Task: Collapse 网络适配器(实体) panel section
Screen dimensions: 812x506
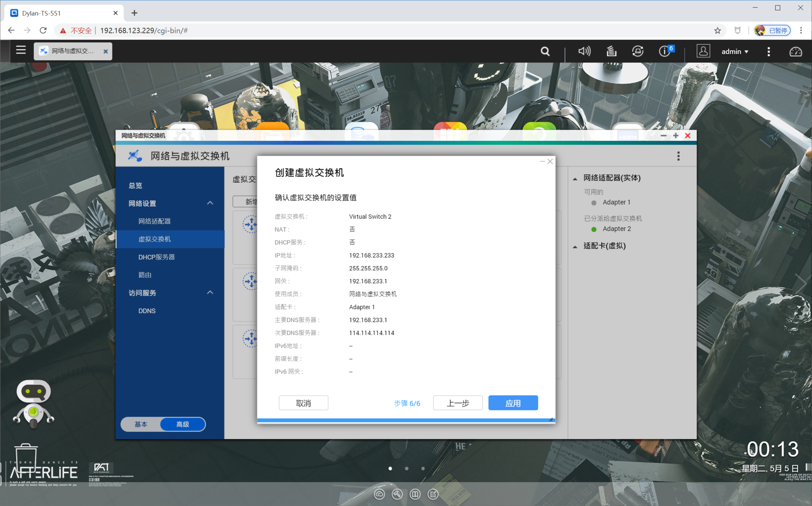Action: 575,179
